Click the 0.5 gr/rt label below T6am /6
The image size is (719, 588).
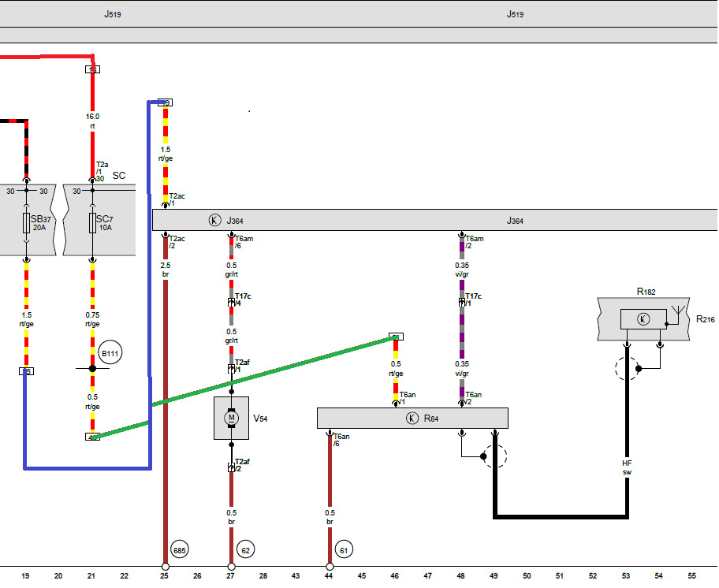232,270
